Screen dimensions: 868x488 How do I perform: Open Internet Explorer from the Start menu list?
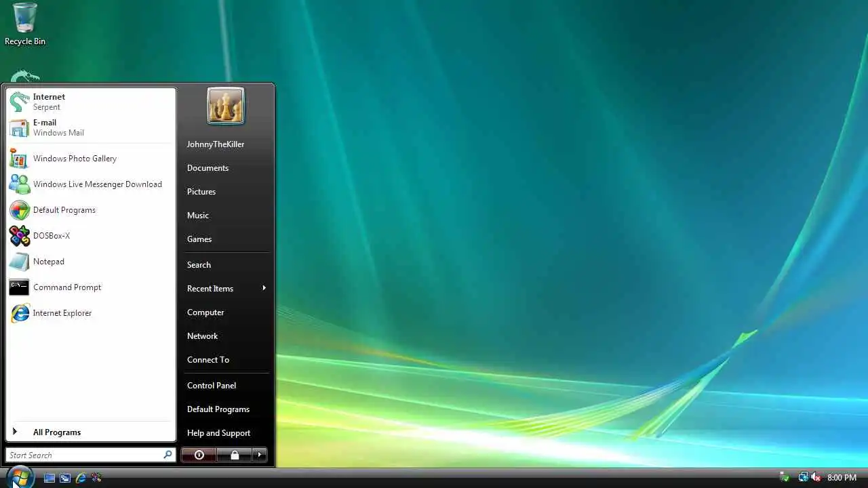91,313
